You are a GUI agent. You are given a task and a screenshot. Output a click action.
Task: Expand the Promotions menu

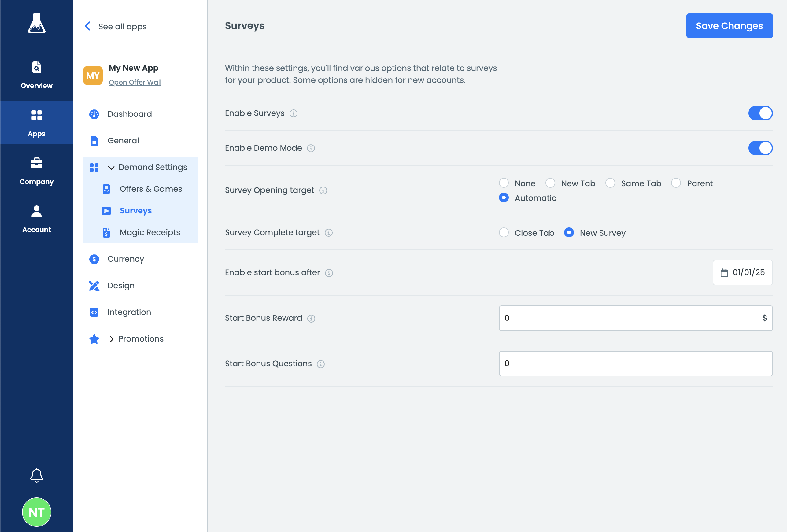point(111,339)
